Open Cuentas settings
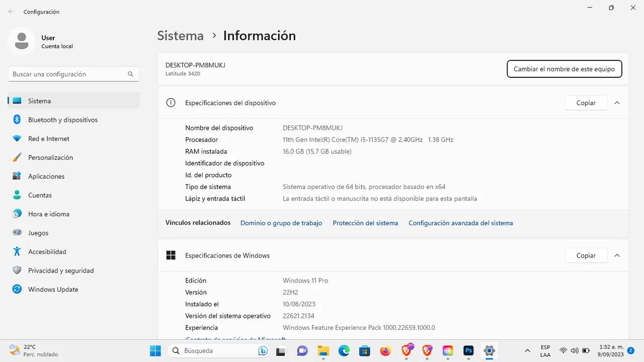Image resolution: width=644 pixels, height=362 pixels. point(73,195)
